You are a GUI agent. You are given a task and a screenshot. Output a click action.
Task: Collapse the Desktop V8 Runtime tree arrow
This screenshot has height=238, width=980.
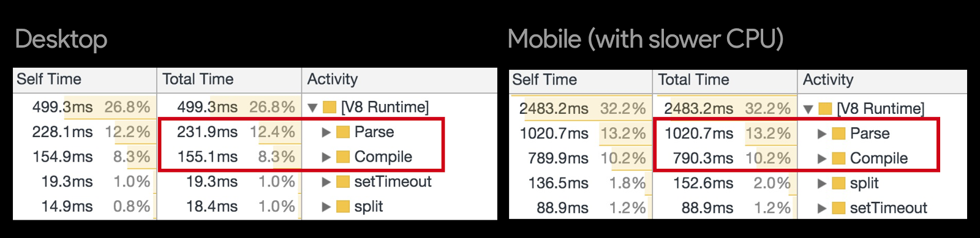click(312, 108)
